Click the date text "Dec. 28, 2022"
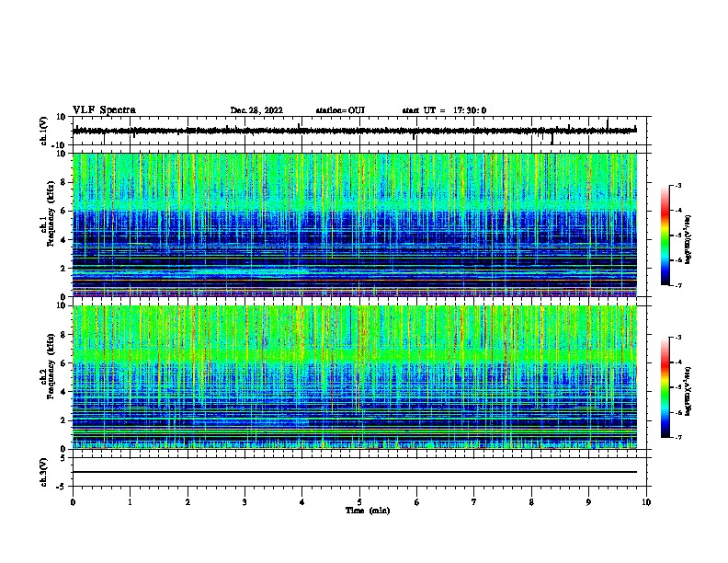Viewport: 728px width, 563px height. click(x=256, y=110)
